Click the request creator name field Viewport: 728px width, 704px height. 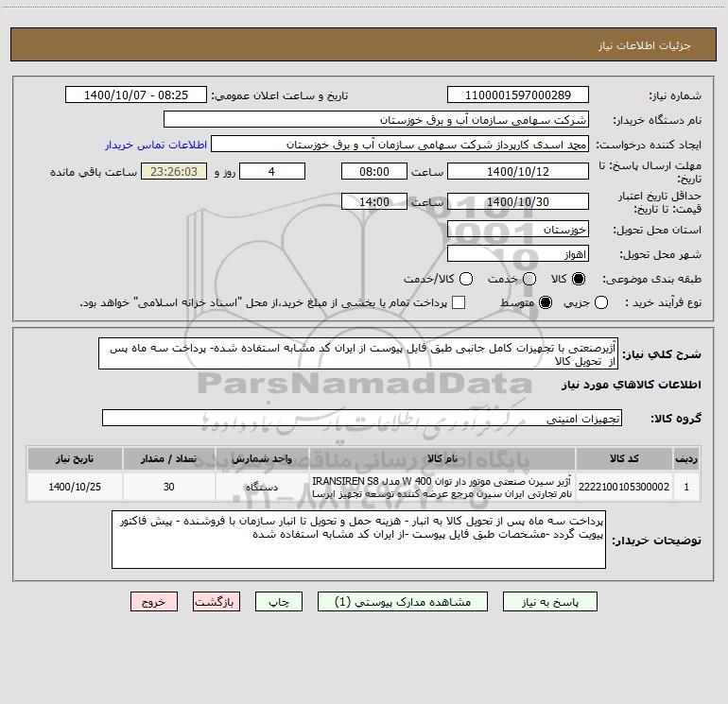pyautogui.click(x=400, y=145)
